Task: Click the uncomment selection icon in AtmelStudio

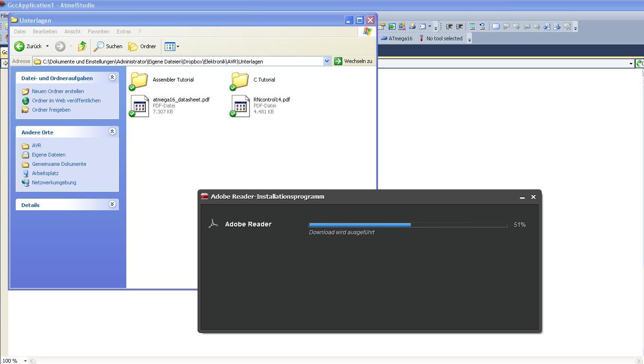Action: [483, 26]
